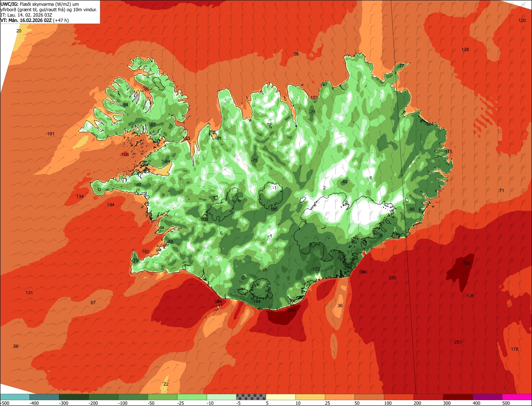Image resolution: width=532 pixels, height=406 pixels.
Task: Click the map value '88' on the Reykjanes coast
Action: (x=170, y=242)
